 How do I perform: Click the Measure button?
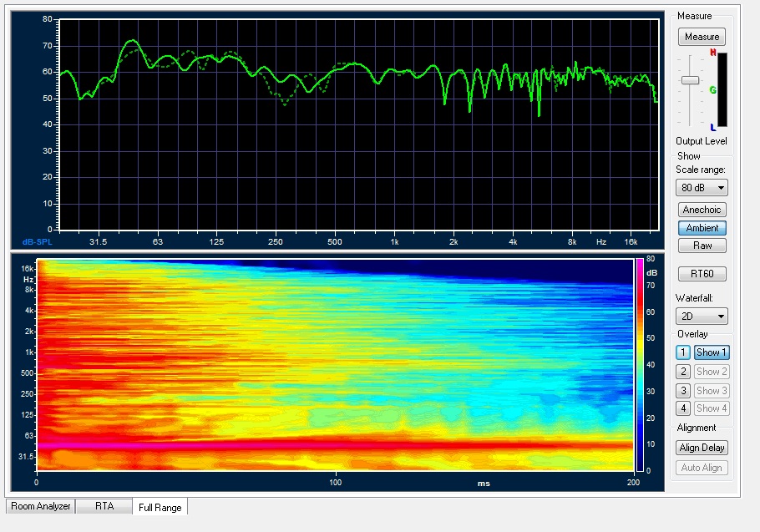702,37
